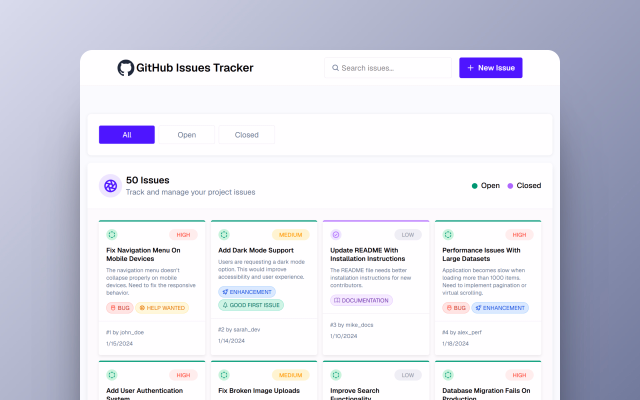Click MEDIUM priority badge on Add Dark Mode
This screenshot has height=400, width=640.
point(291,235)
